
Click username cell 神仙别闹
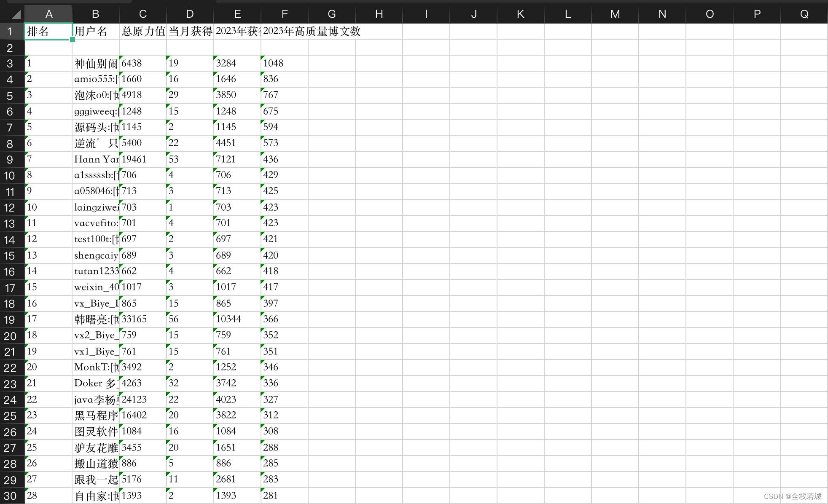pos(96,64)
